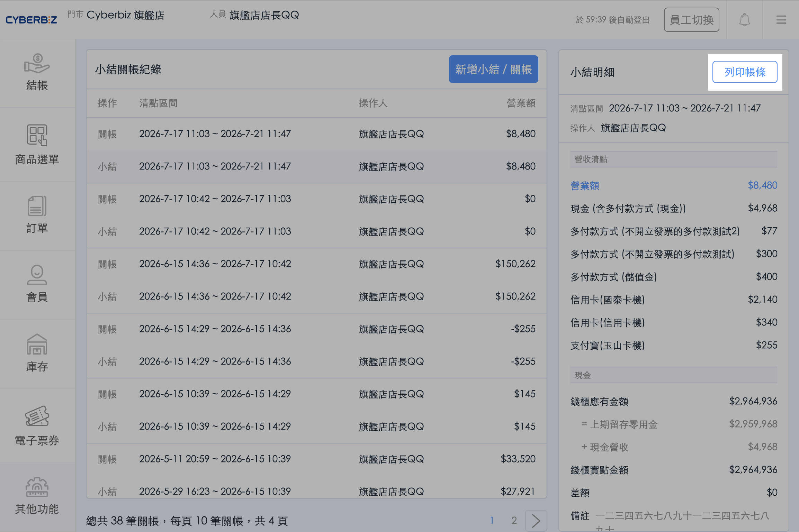Click 多付款方式 (儲值金) $400 line

pos(674,277)
